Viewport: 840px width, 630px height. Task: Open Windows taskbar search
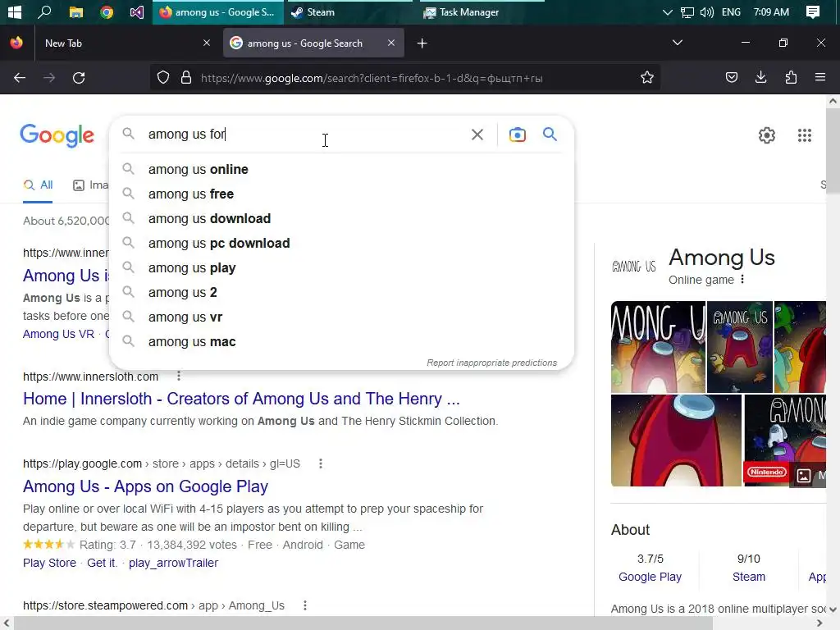point(44,11)
